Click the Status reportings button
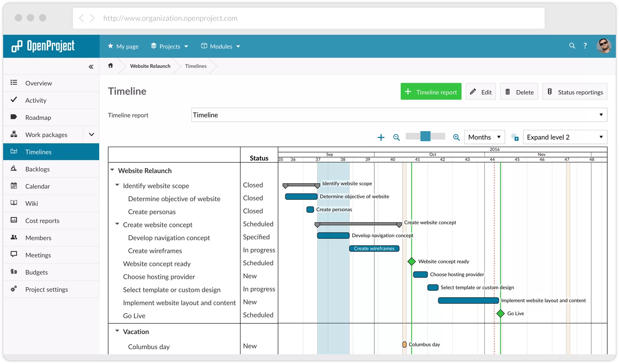 pos(575,92)
